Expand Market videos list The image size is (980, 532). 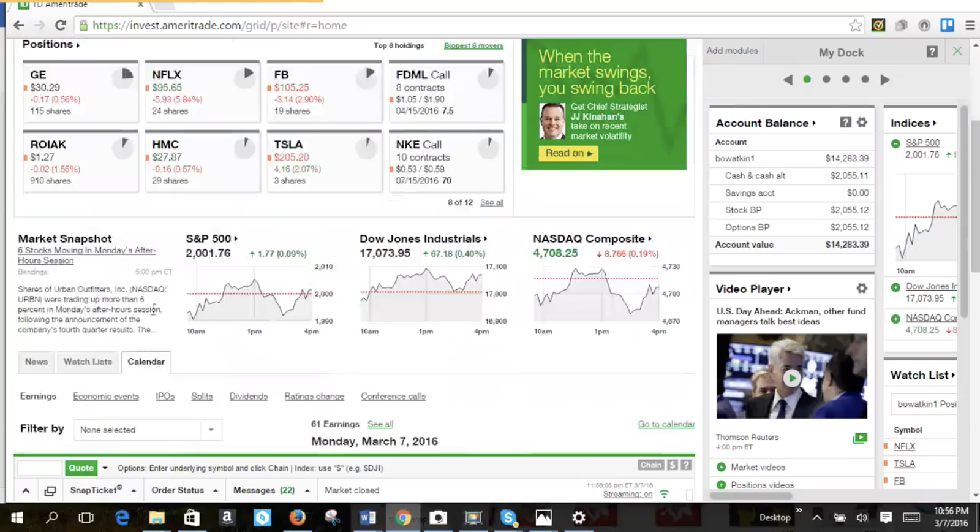tap(721, 467)
